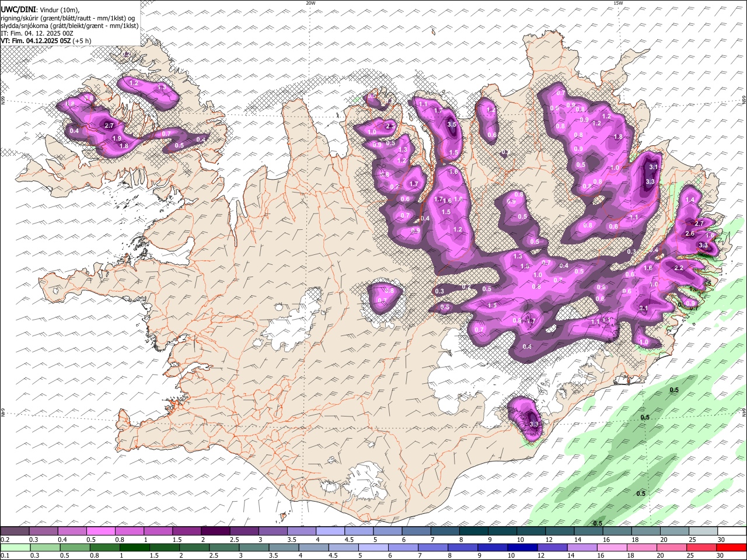Pick light grey snow swatch between 25 and 30
This screenshot has width=747, height=560.
coord(703,531)
